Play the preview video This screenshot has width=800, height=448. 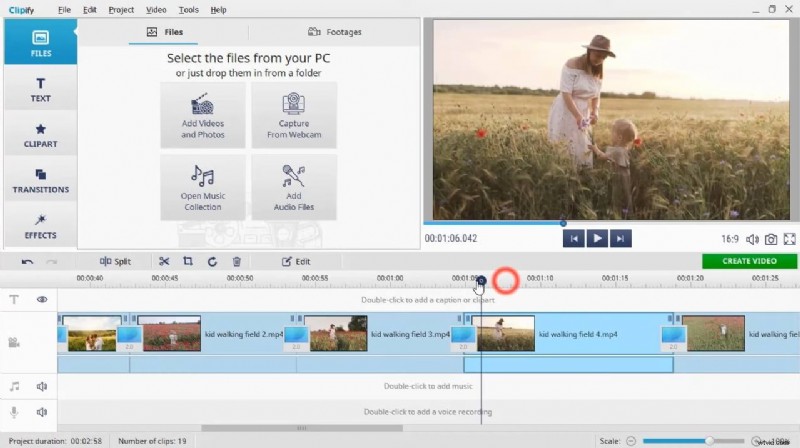pyautogui.click(x=597, y=238)
